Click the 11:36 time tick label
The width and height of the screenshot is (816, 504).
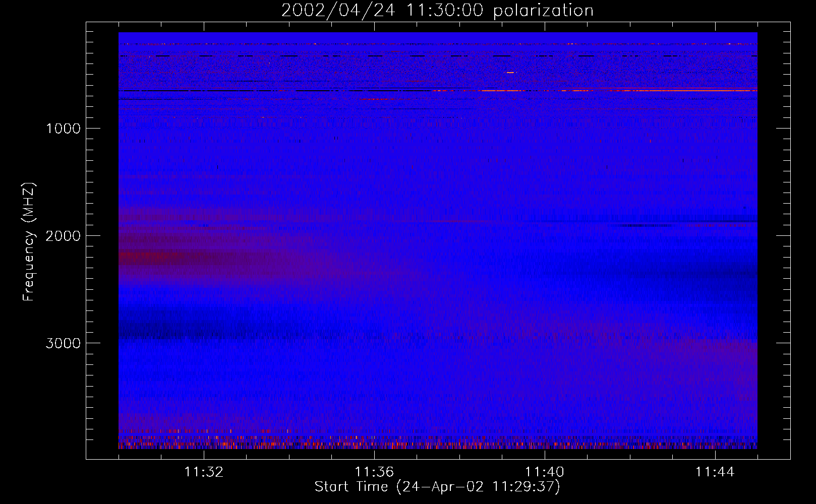click(x=374, y=472)
